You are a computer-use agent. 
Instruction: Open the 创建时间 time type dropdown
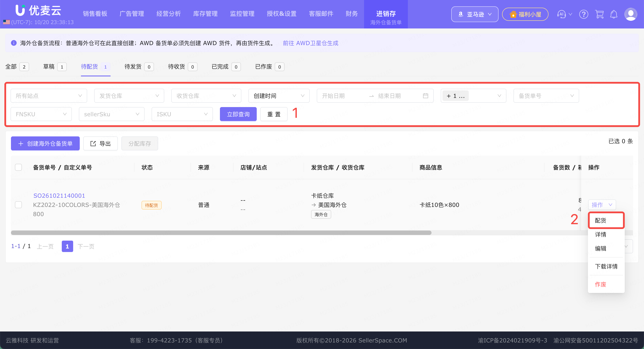(x=279, y=96)
